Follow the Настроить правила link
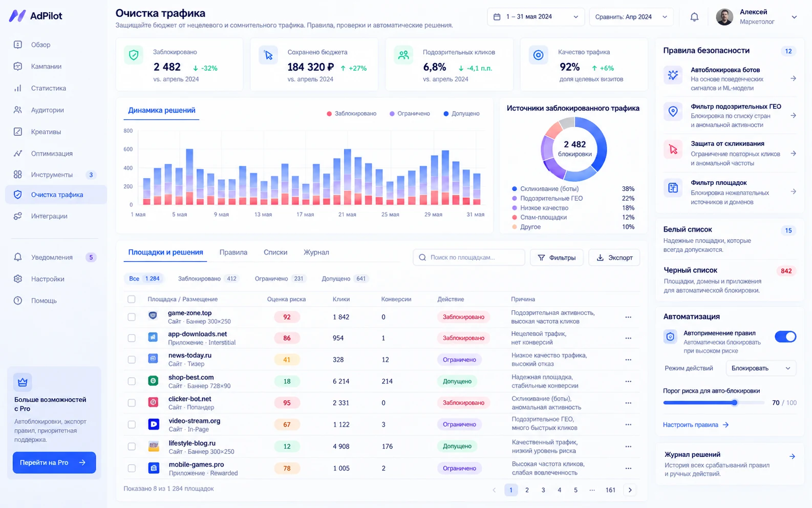The height and width of the screenshot is (508, 812). [x=696, y=425]
